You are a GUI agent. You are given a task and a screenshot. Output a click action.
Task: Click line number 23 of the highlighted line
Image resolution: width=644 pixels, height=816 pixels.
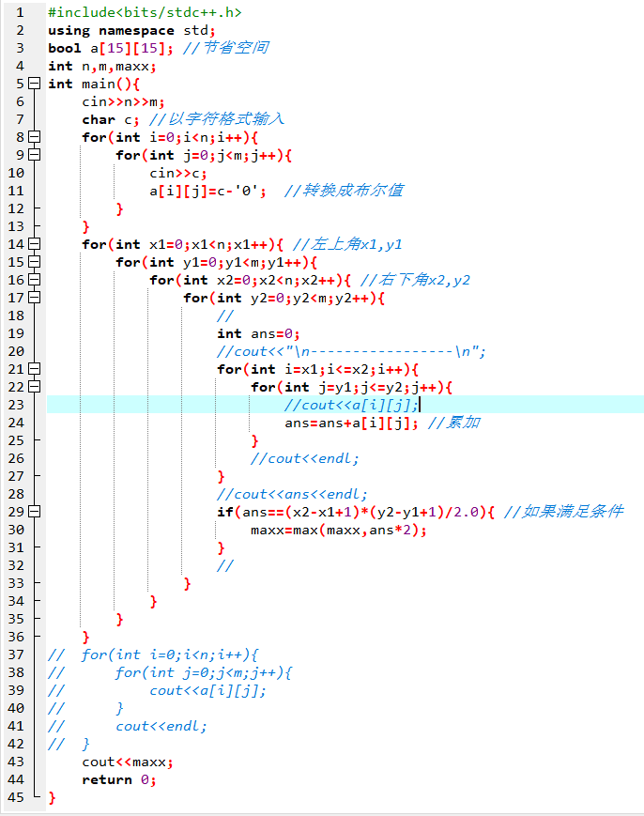(x=16, y=405)
